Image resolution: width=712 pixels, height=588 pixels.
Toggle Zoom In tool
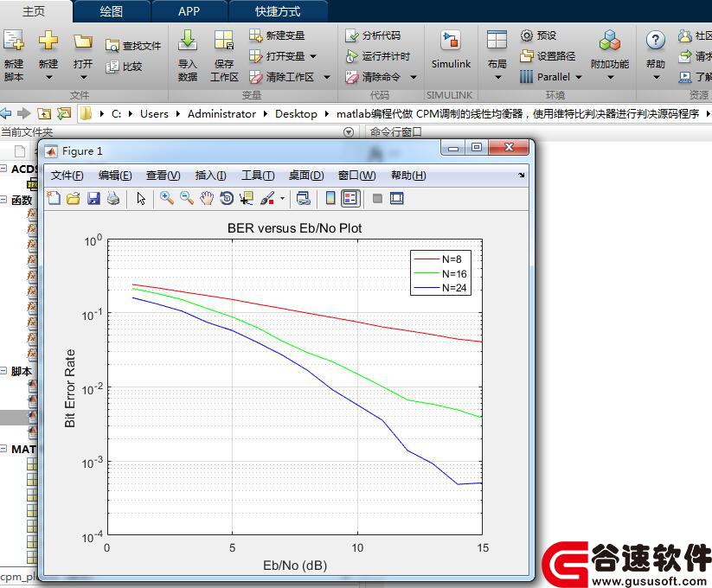coord(167,198)
